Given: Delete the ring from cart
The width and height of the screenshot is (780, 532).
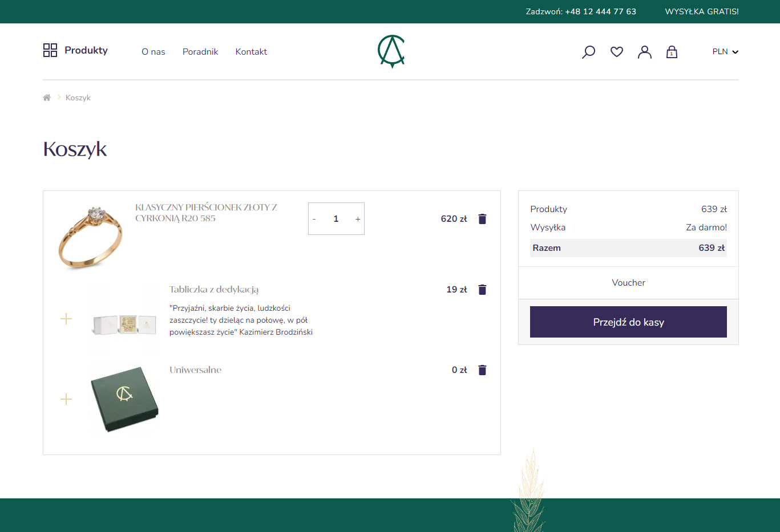Looking at the screenshot, I should pos(482,219).
